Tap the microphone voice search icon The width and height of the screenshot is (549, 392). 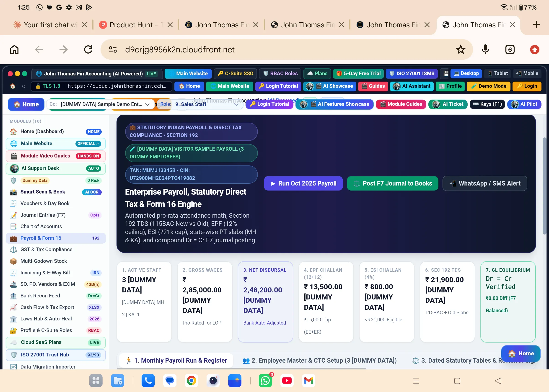pos(485,49)
